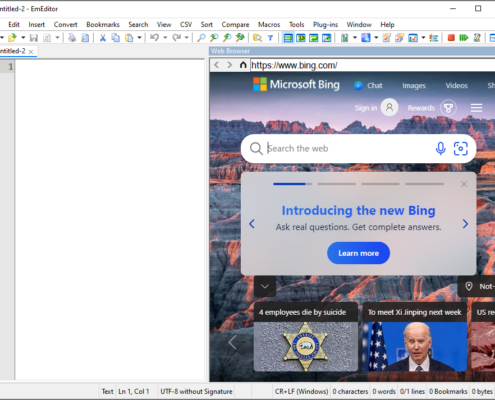
Task: Click the Copy toolbar icon
Action: 115,38
